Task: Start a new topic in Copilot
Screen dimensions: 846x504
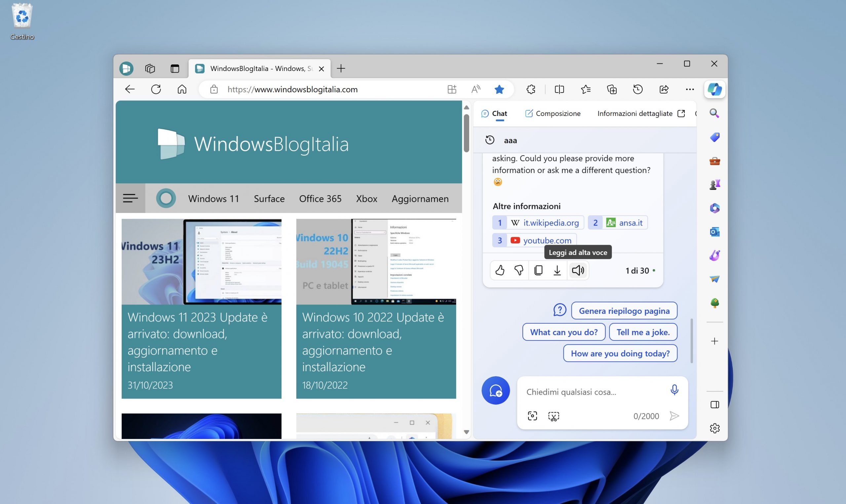Action: point(496,391)
